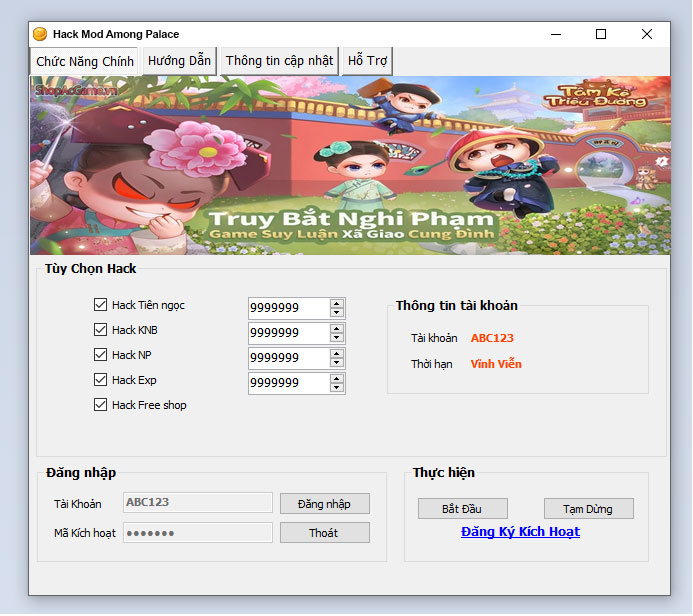Decrease the Hack Exp value with down arrow

[337, 388]
